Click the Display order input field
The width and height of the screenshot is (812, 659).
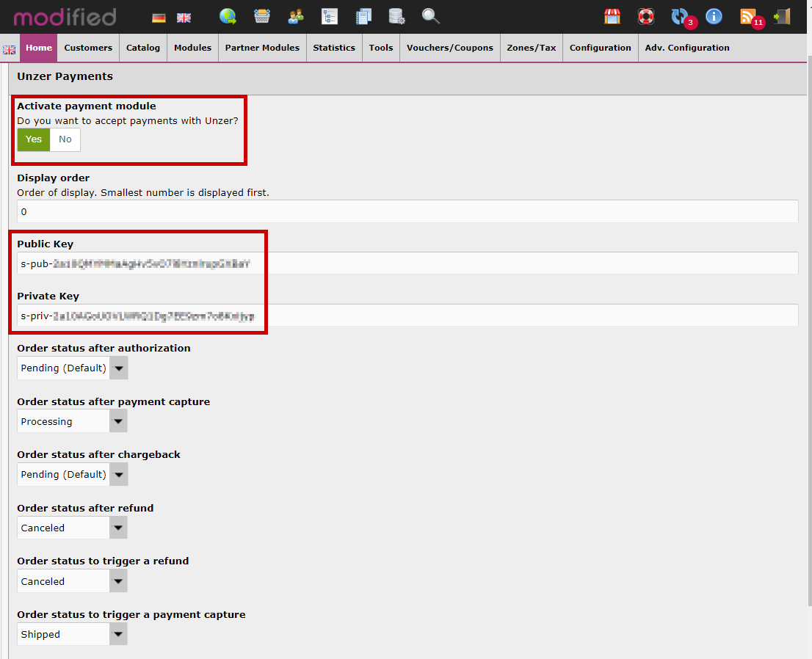point(407,211)
